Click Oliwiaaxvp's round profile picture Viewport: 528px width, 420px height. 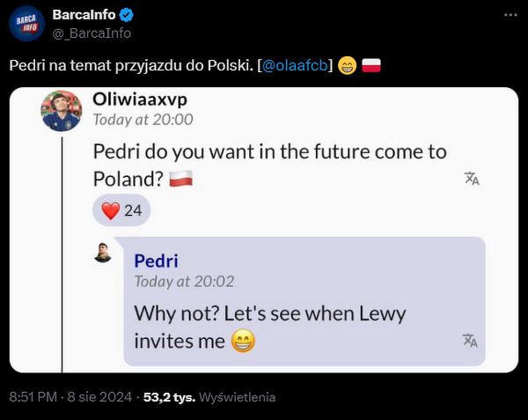point(62,111)
